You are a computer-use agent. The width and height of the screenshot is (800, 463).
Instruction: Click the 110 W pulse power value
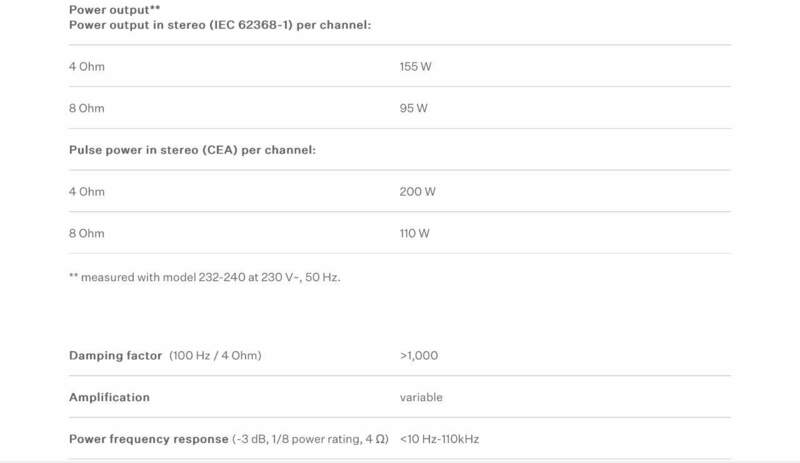[414, 233]
